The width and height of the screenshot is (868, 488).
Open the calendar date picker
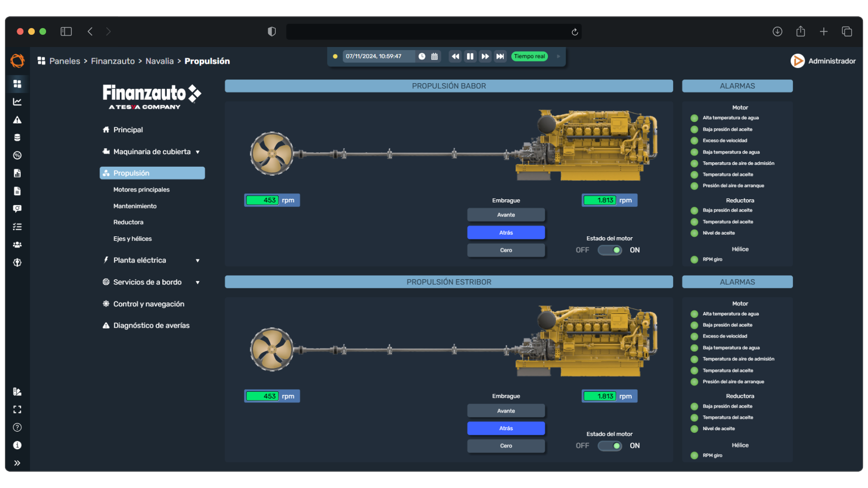[434, 56]
